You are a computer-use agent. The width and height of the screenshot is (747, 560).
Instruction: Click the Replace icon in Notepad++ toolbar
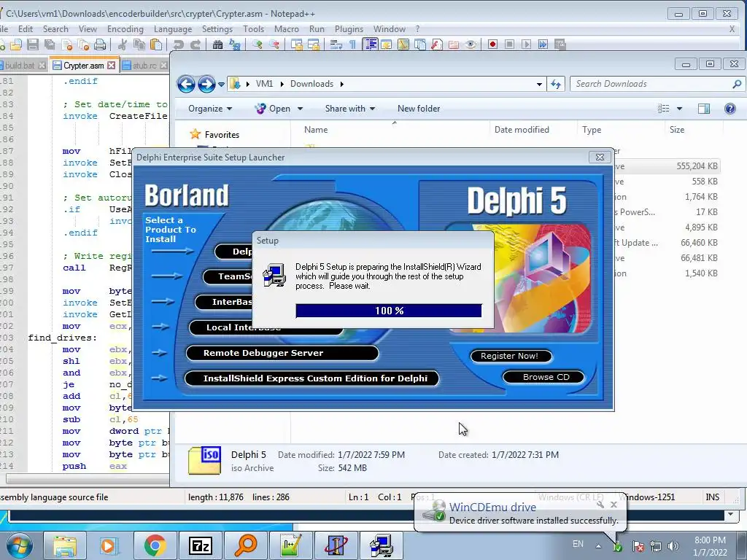click(x=234, y=44)
